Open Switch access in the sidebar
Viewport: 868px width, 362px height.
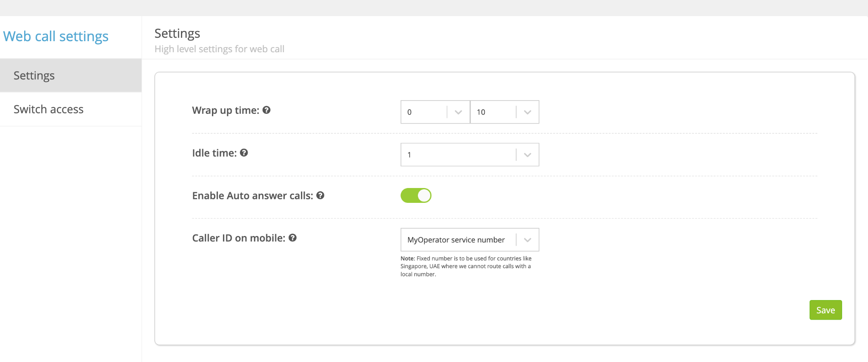(49, 109)
